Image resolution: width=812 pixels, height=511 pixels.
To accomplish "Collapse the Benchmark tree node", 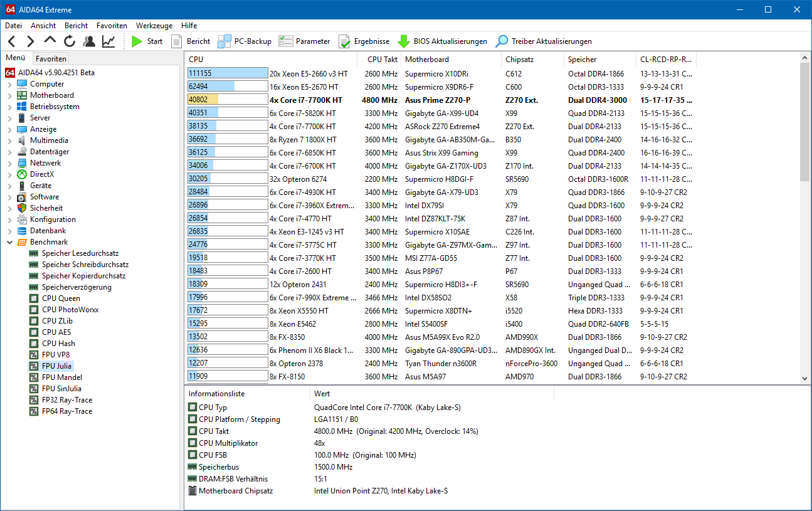I will 9,242.
